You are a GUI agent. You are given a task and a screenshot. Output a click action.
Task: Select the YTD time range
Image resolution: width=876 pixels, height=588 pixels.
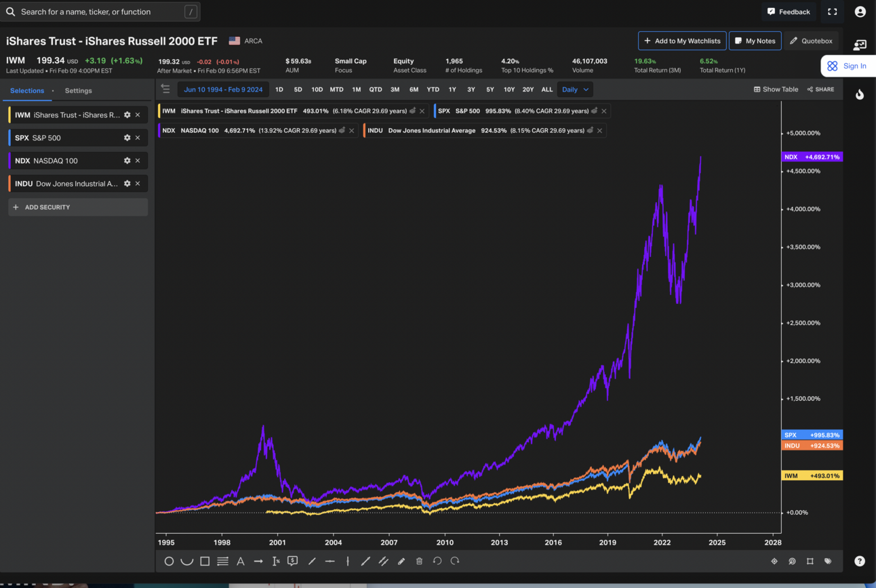click(433, 89)
